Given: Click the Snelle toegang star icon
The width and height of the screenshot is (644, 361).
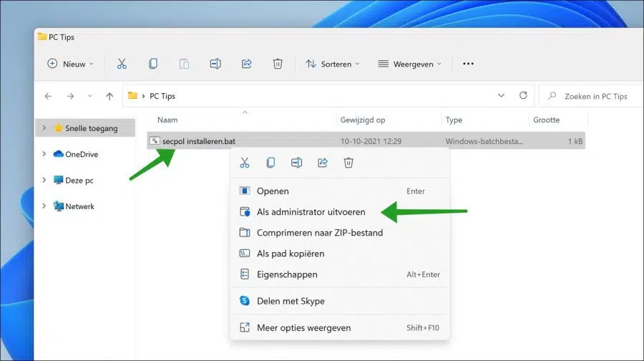Looking at the screenshot, I should 59,128.
